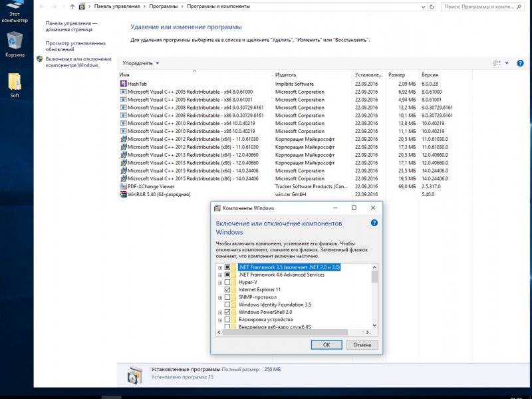Click the left-pane link Включение или отключение компонентов Windows
This screenshot has height=399, width=532.
pyautogui.click(x=78, y=62)
